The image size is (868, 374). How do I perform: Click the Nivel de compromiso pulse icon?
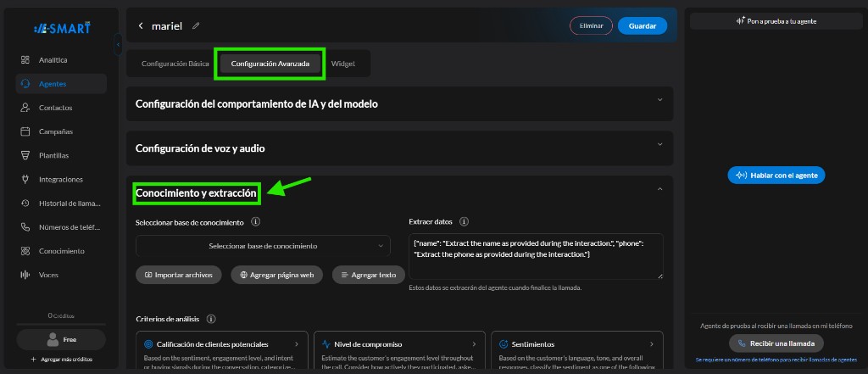click(x=326, y=343)
